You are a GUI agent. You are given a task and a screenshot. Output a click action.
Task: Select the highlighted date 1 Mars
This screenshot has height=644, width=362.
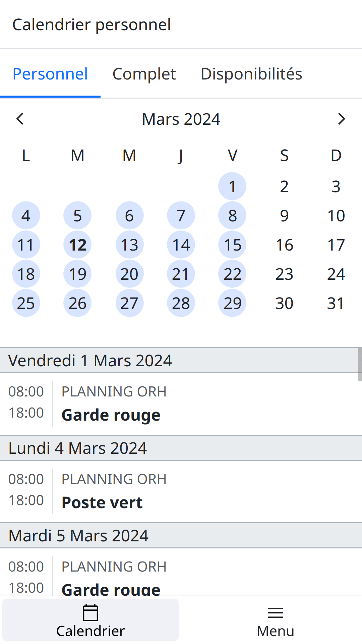click(232, 186)
